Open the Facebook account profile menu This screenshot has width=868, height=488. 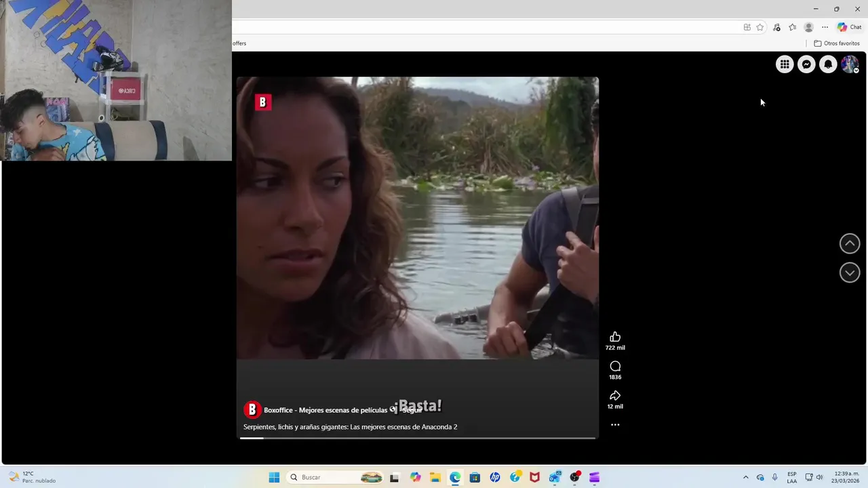point(850,64)
